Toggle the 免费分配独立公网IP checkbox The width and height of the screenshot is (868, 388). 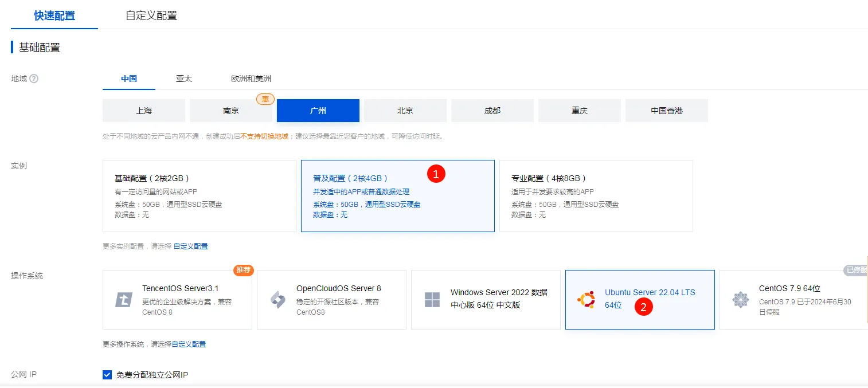point(107,375)
